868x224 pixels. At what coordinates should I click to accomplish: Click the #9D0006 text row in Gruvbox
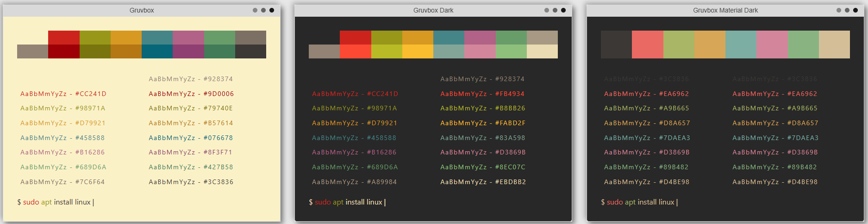pos(191,94)
